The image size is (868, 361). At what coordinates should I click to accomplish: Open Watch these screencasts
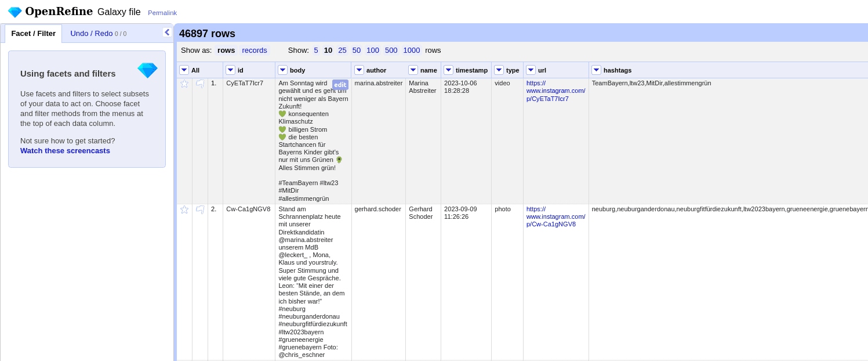(64, 150)
